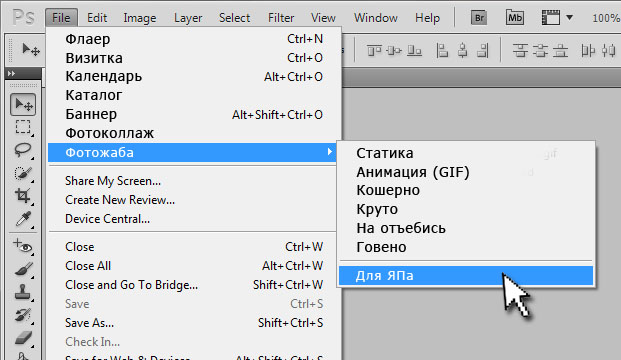Align top edges of layers
This screenshot has height=360, width=621.
(x=374, y=51)
